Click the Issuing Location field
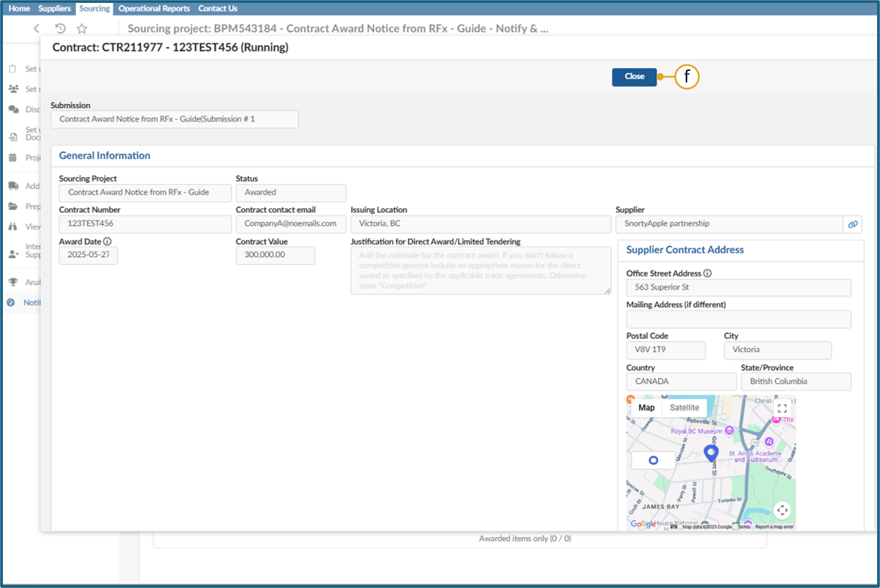 tap(481, 224)
